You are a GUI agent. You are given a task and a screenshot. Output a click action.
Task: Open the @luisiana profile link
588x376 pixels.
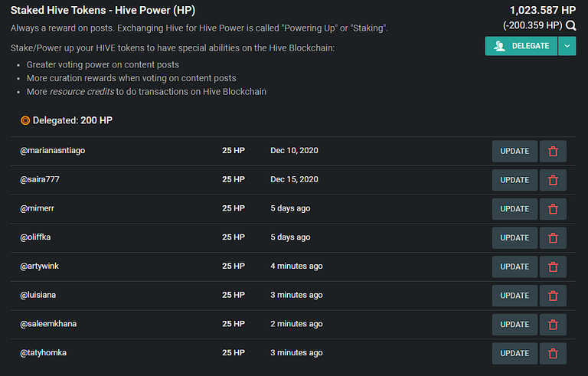[x=38, y=295]
